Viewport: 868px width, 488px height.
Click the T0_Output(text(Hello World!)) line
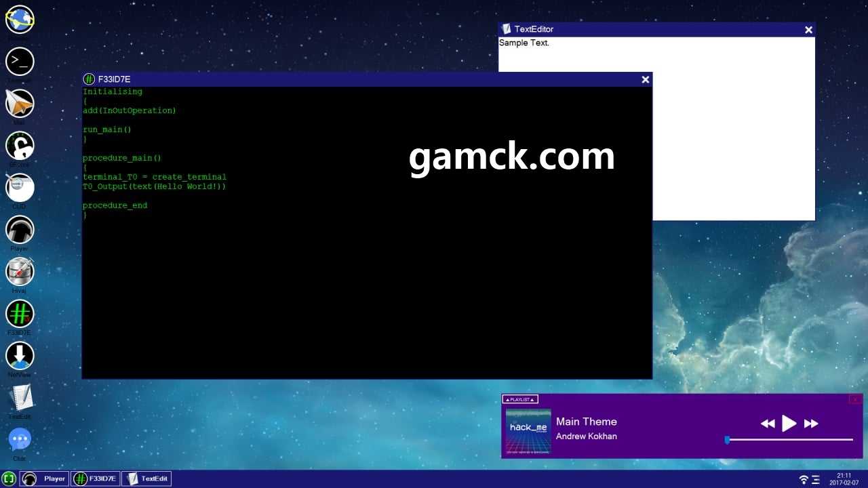(x=155, y=186)
